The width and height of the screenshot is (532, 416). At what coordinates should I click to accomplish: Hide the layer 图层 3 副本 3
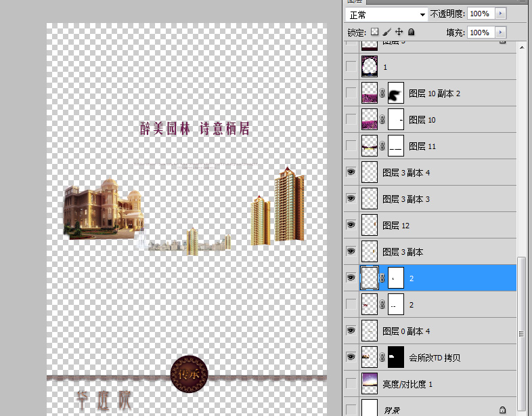[x=351, y=199]
